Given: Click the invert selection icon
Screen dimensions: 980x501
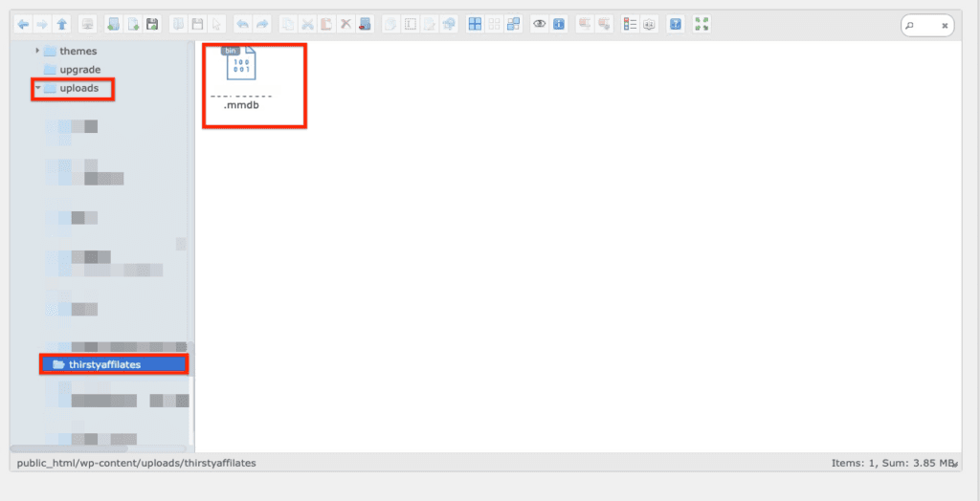Looking at the screenshot, I should 513,24.
